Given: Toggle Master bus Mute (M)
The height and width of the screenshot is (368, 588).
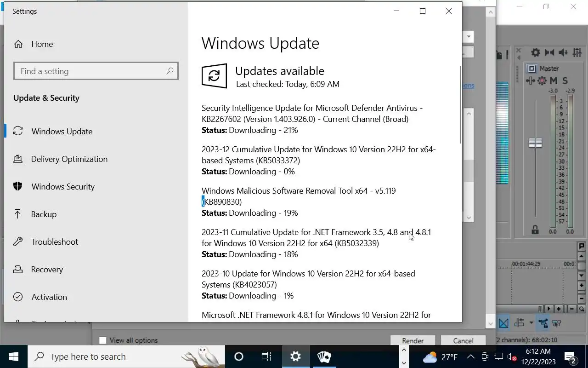Looking at the screenshot, I should tap(554, 81).
